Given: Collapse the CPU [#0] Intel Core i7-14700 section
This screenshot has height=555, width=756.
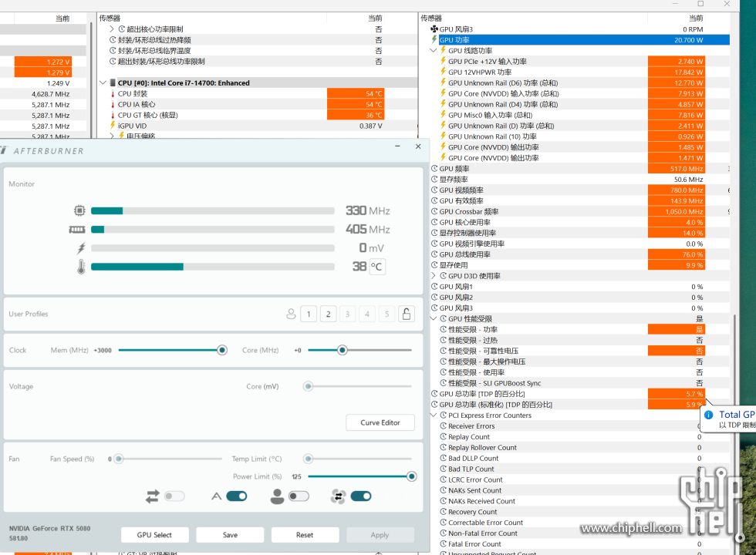Looking at the screenshot, I should (x=103, y=82).
